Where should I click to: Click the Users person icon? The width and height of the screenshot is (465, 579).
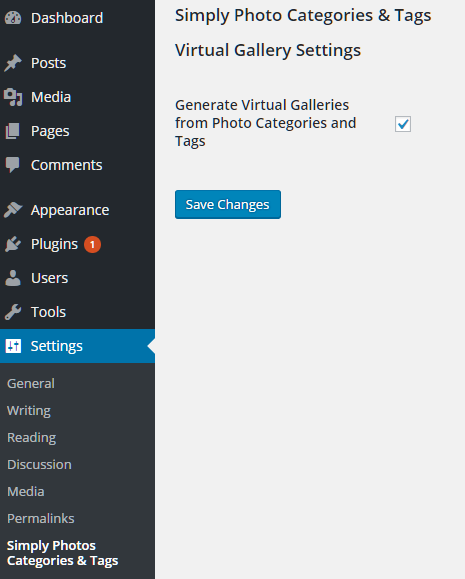[13, 278]
